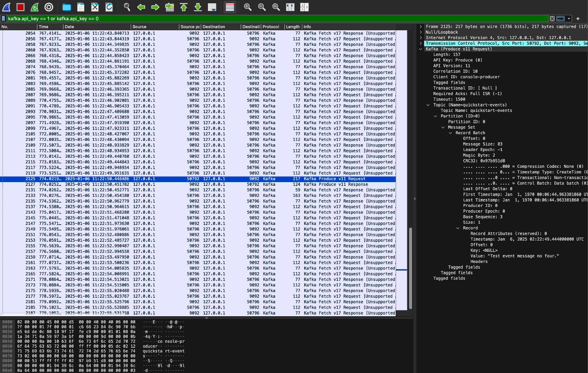Save this capture file
Viewport: 588px width, 373px height.
pyautogui.click(x=81, y=7)
